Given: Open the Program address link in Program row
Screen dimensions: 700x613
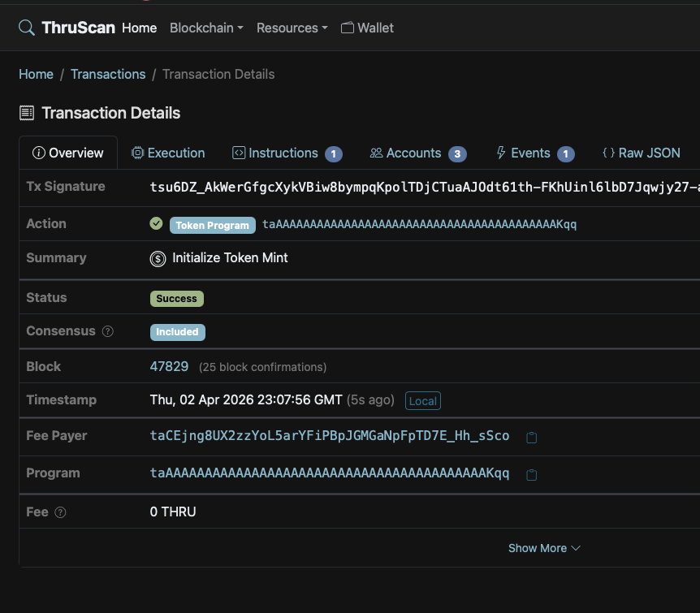Looking at the screenshot, I should [x=330, y=473].
